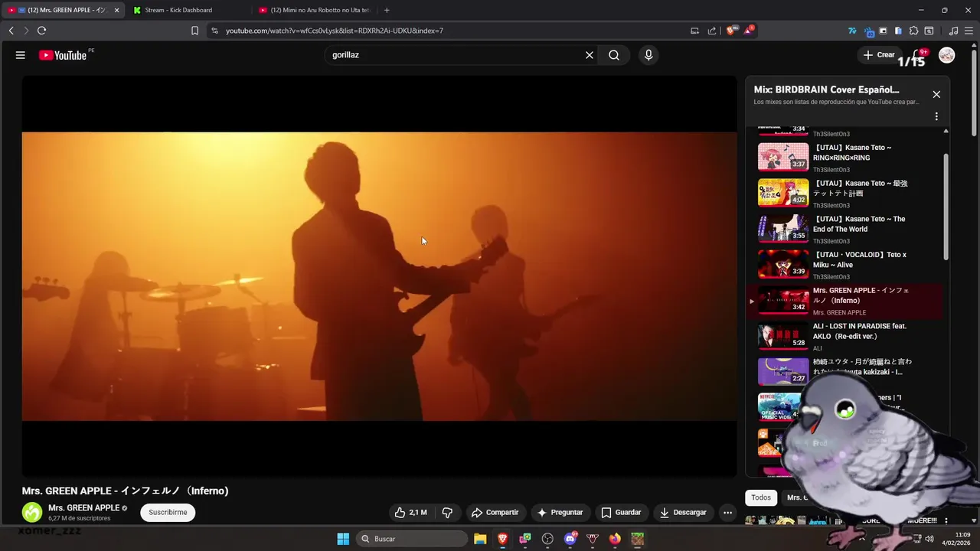The height and width of the screenshot is (551, 980).
Task: Play Teto x Miku Alive from the mix
Action: [846, 265]
